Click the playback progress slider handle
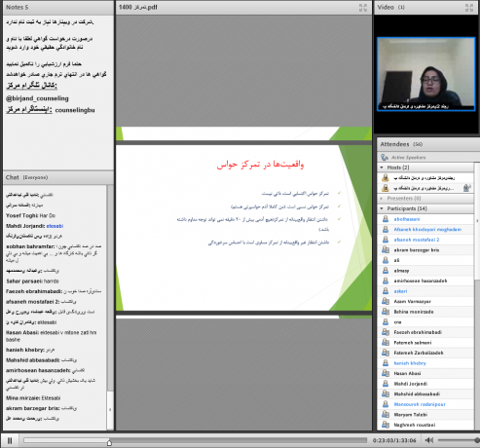The height and width of the screenshot is (448, 480). click(x=109, y=442)
